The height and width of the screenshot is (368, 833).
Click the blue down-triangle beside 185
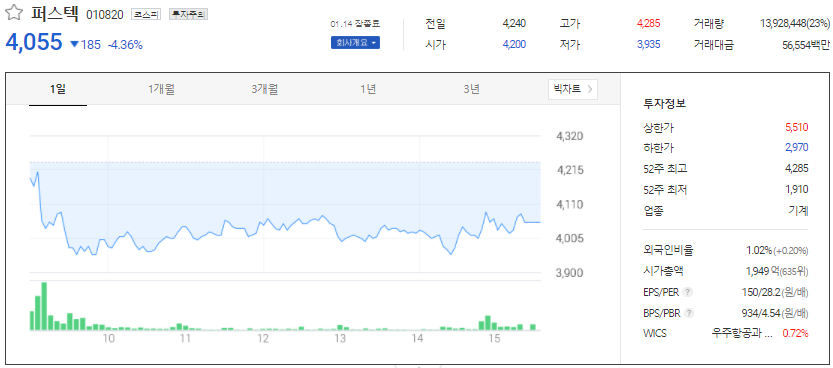(x=75, y=45)
